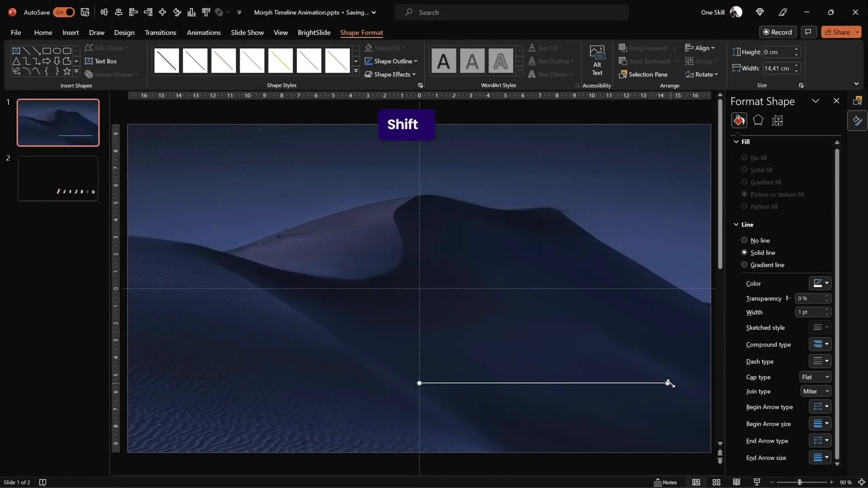
Task: Open Shape Outline dropdown
Action: [x=391, y=61]
